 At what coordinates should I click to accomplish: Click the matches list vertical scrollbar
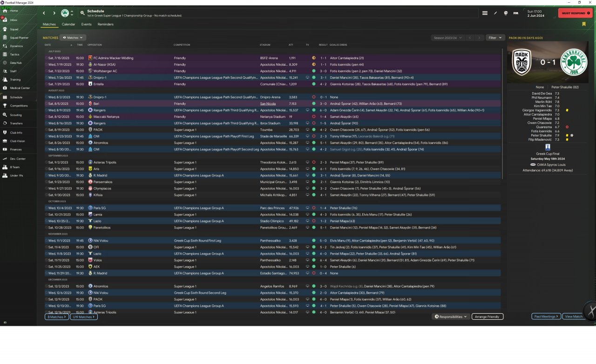point(503,114)
